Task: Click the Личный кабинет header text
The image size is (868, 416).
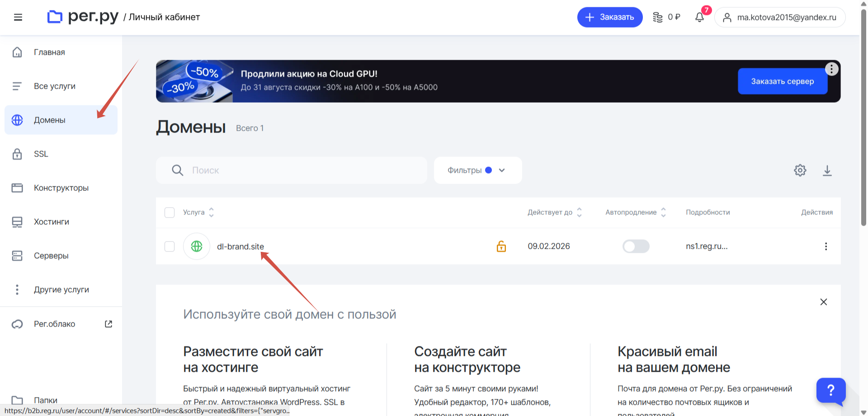Action: [x=164, y=17]
